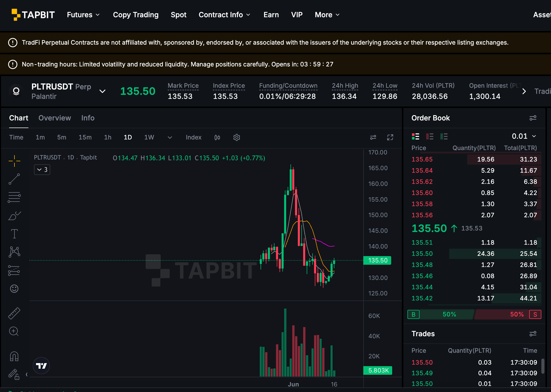Viewport: 551px width, 392px height.
Task: Open order book 0.01 precision dropdown
Action: click(524, 136)
